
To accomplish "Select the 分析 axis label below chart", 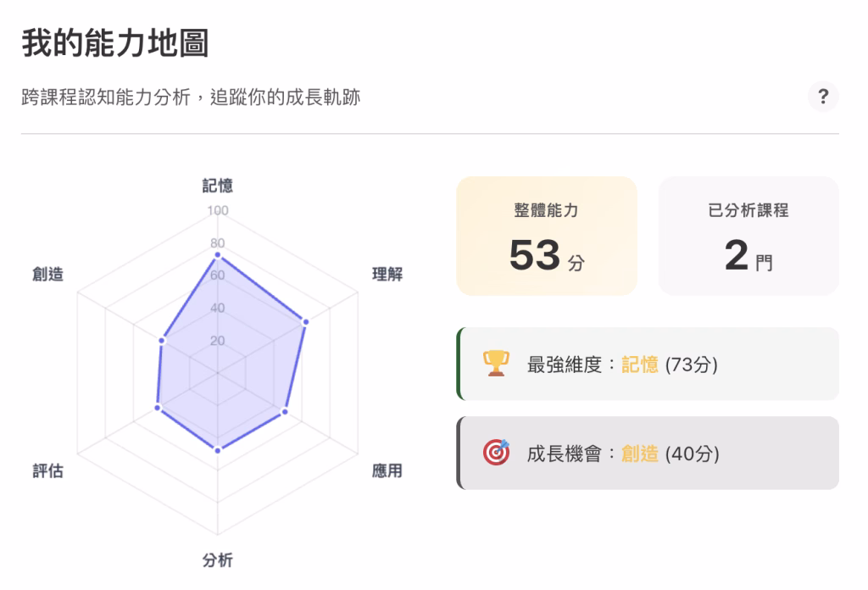I will point(218,560).
